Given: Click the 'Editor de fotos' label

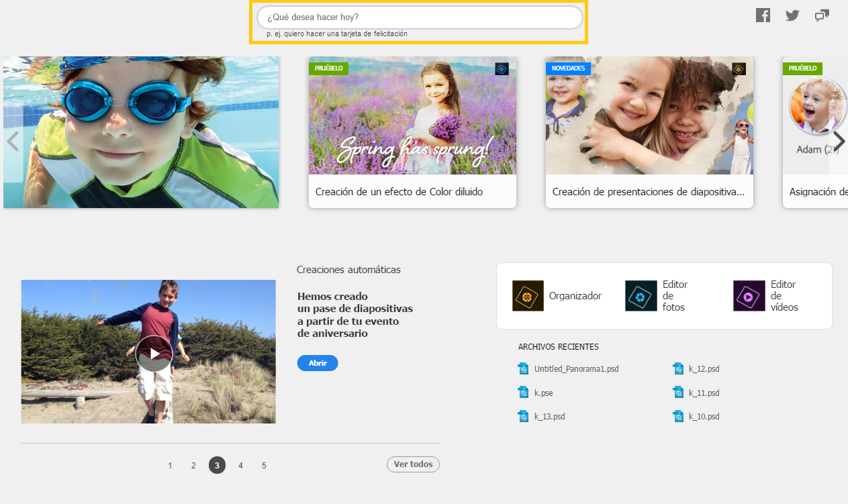Looking at the screenshot, I should (675, 296).
